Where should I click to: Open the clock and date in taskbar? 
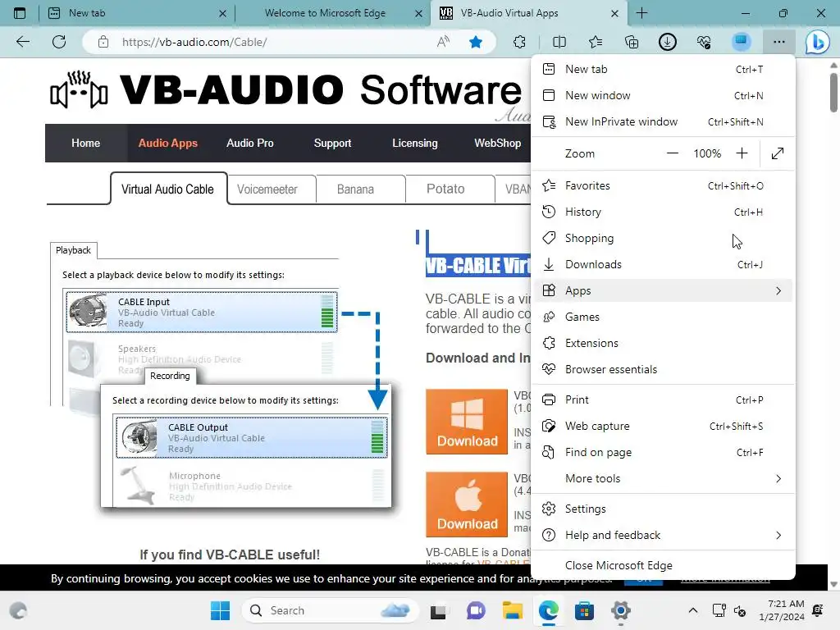[781, 610]
